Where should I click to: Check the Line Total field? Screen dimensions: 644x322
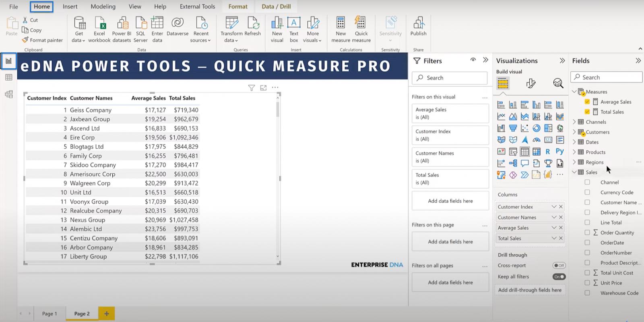point(587,222)
